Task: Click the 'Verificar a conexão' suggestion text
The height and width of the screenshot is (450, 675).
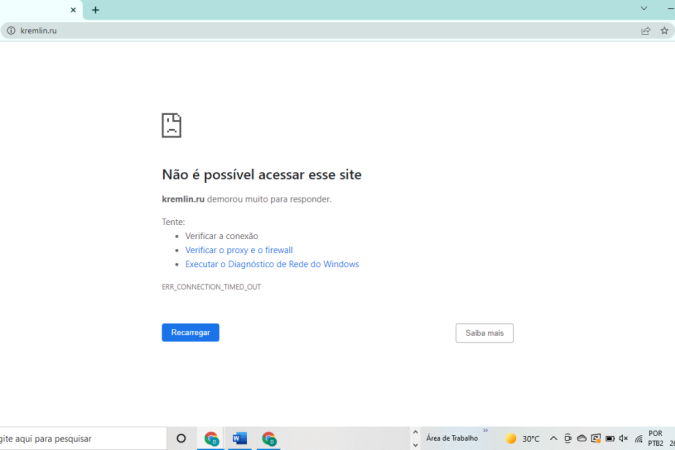Action: (222, 236)
